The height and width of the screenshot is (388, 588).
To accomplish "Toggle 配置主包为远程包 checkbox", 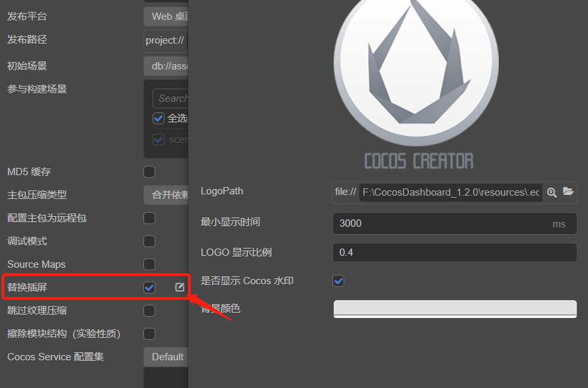I will click(149, 218).
